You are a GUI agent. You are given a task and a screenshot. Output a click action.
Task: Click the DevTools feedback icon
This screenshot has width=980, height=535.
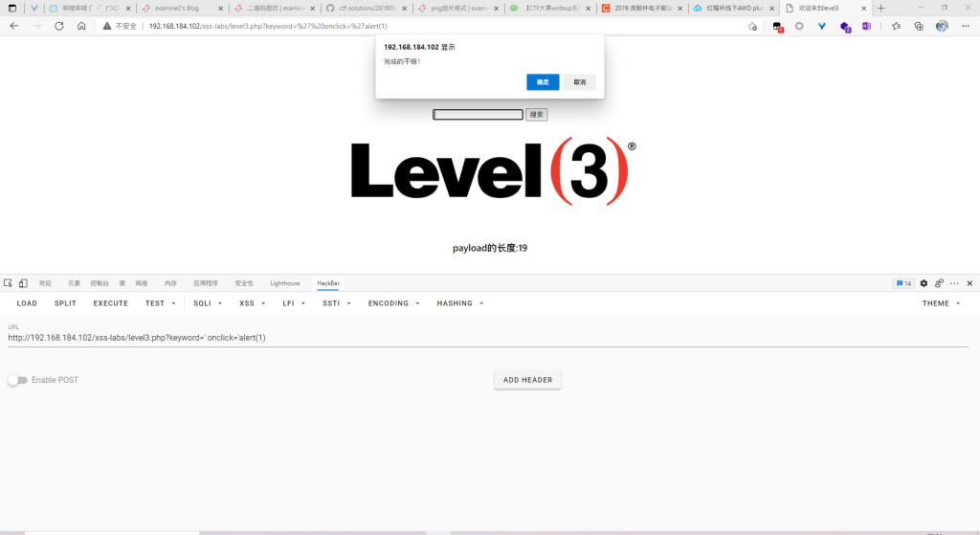(x=939, y=283)
